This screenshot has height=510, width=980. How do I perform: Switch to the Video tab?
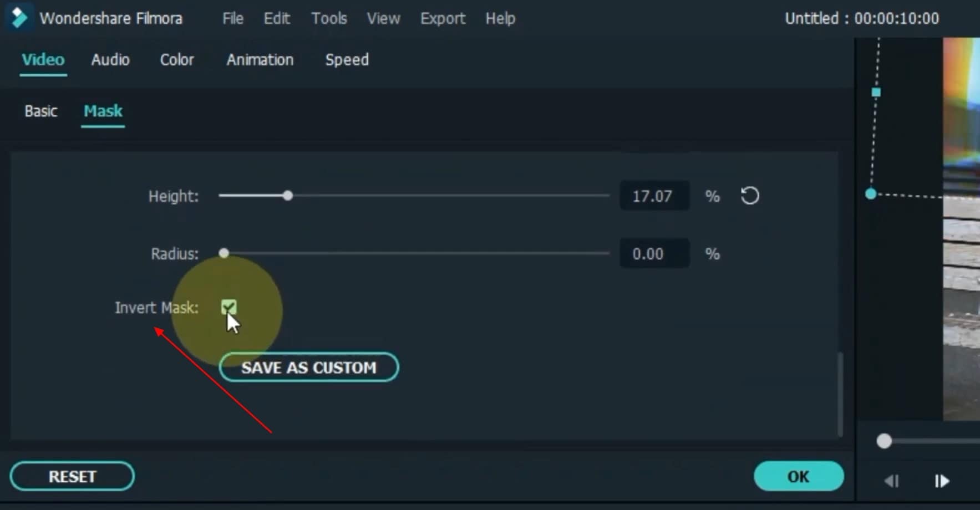(43, 59)
